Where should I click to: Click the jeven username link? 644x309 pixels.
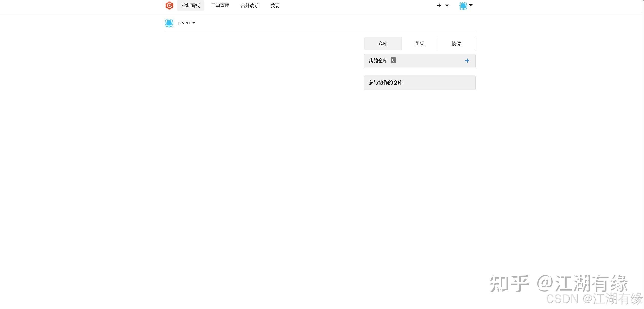tap(184, 23)
